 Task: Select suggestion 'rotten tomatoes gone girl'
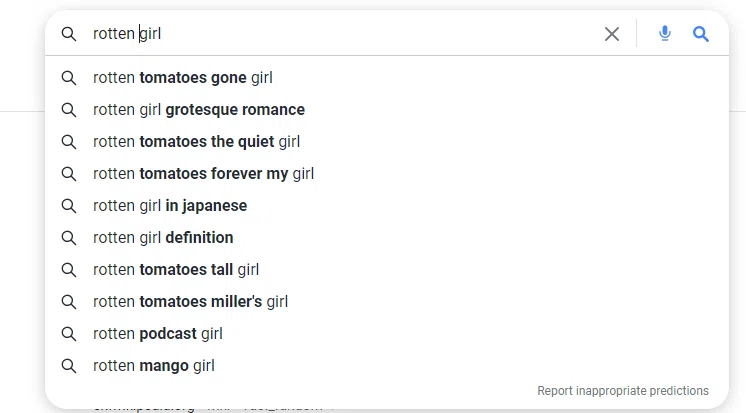pos(387,78)
